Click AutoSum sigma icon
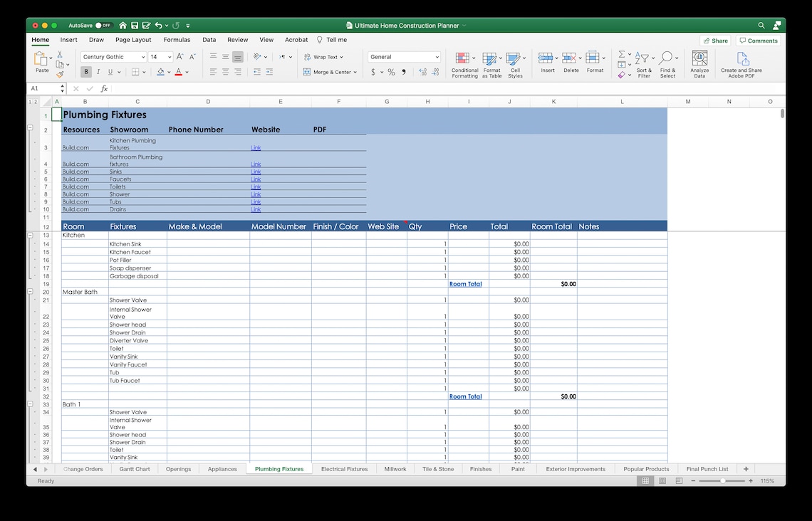This screenshot has height=521, width=812. click(621, 54)
